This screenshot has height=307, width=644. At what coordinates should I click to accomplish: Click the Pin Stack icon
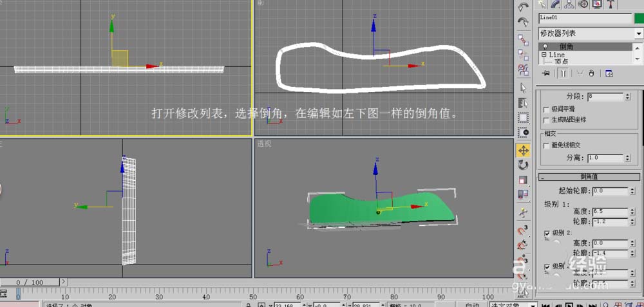(x=546, y=73)
